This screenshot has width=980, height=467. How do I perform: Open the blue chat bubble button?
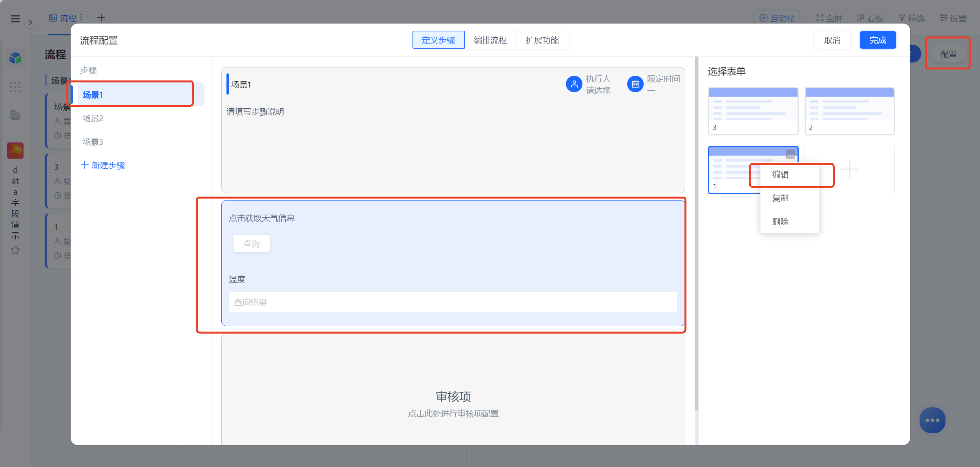tap(932, 420)
